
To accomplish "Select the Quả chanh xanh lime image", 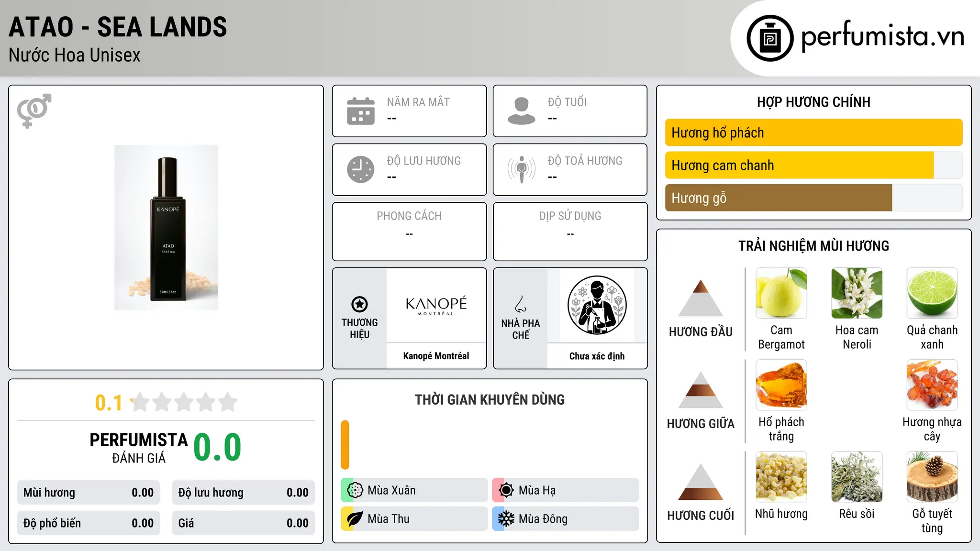I will 932,293.
